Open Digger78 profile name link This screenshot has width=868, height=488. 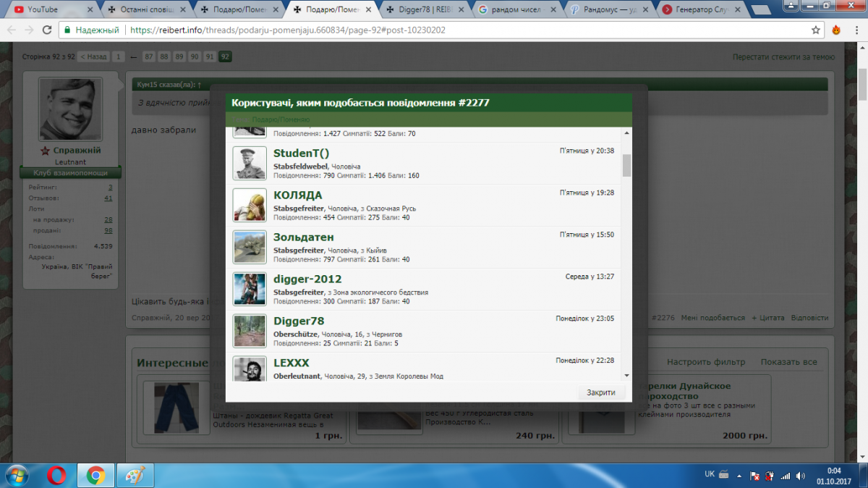pos(299,321)
